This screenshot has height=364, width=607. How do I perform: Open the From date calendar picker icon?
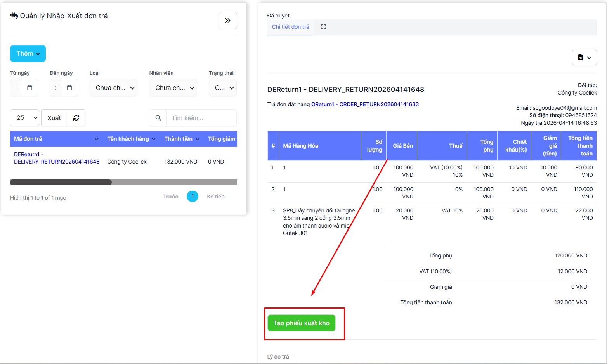[x=30, y=88]
